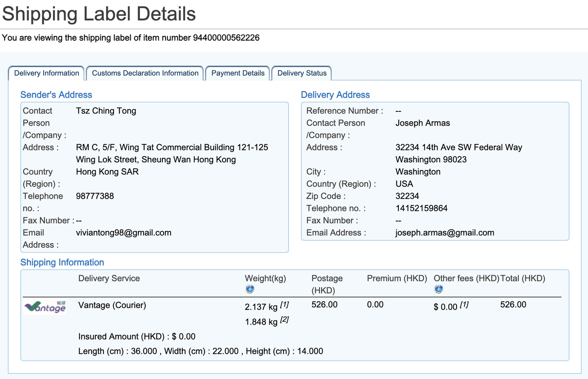Click the Shipping Information section heading
Screen dimensions: 588x379
[x=62, y=262]
